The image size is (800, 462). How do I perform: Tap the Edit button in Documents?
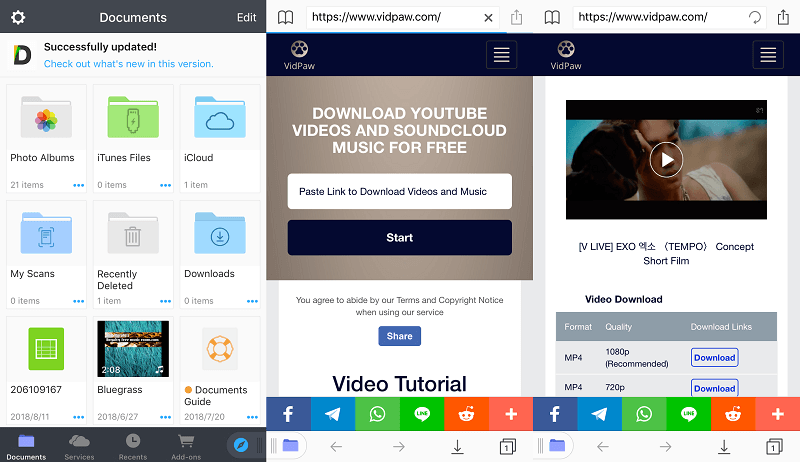point(246,17)
